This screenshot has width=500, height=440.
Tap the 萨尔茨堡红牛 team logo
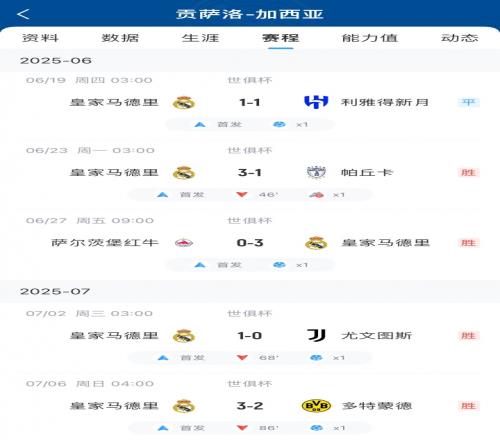click(x=184, y=243)
